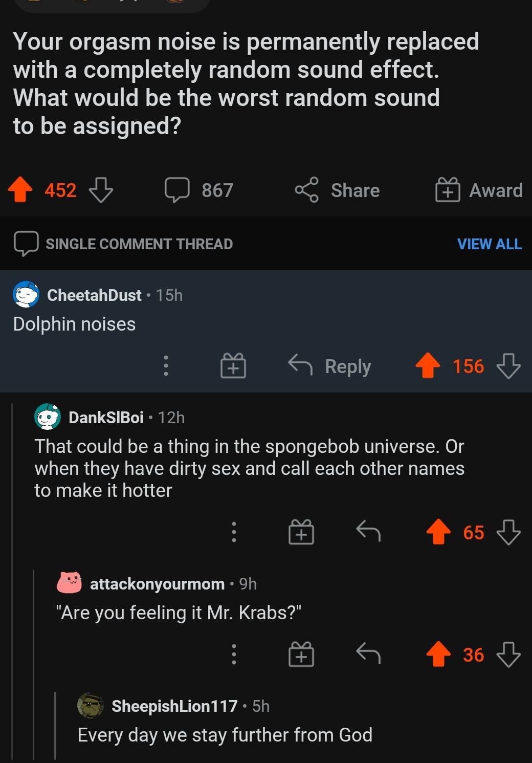The height and width of the screenshot is (763, 532).
Task: Open the post's 867 comments
Action: [199, 190]
